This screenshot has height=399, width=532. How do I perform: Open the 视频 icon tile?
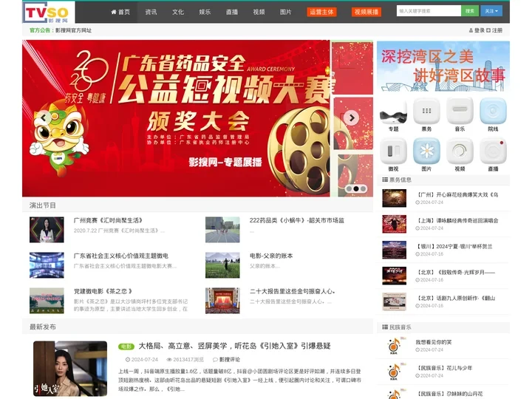point(460,151)
